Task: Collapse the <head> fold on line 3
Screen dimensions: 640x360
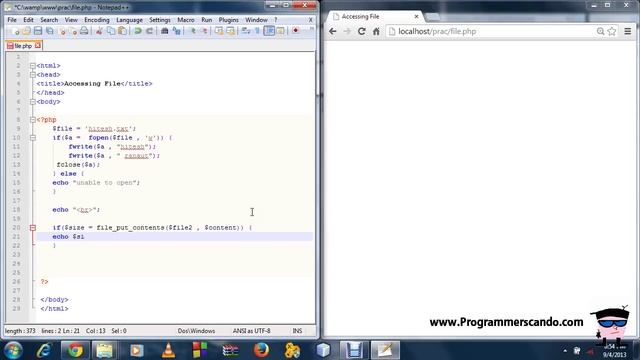Action: [33, 75]
